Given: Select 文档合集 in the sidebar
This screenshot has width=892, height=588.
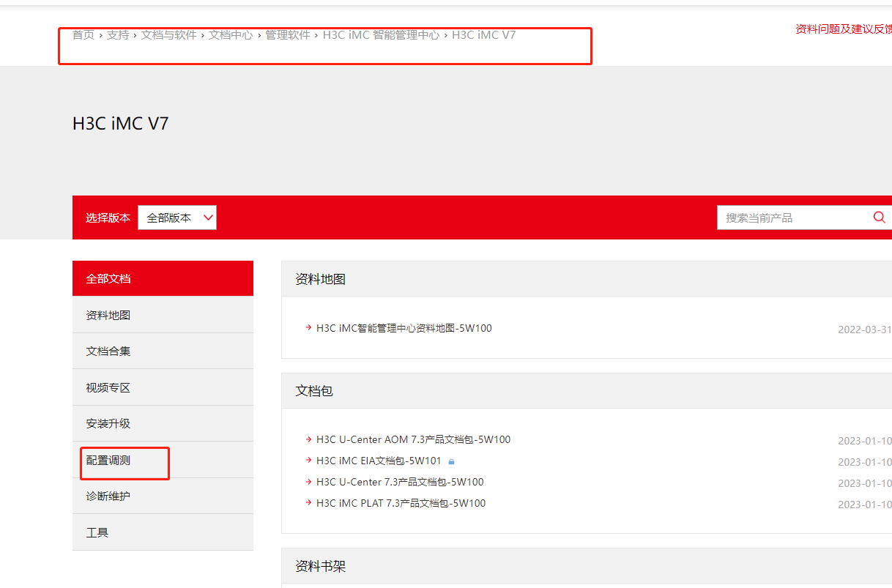Looking at the screenshot, I should pos(163,351).
